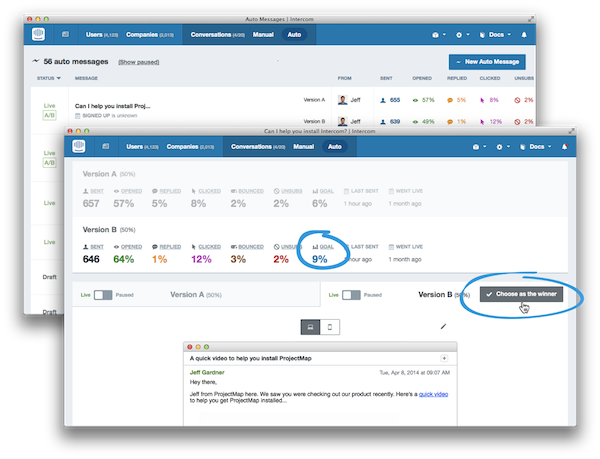
Task: Click the fullscreen arrow in front window titlebar
Action: [x=571, y=131]
